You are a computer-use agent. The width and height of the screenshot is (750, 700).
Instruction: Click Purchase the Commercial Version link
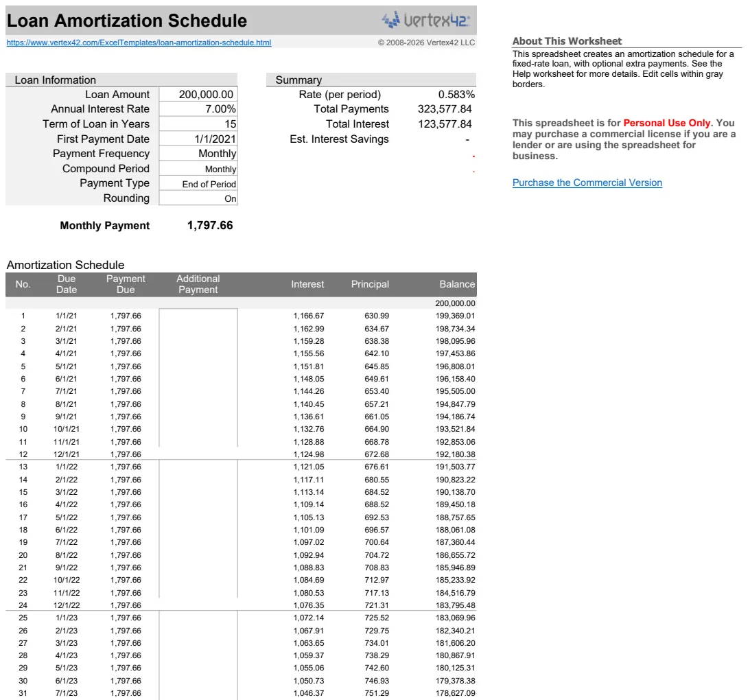[587, 183]
